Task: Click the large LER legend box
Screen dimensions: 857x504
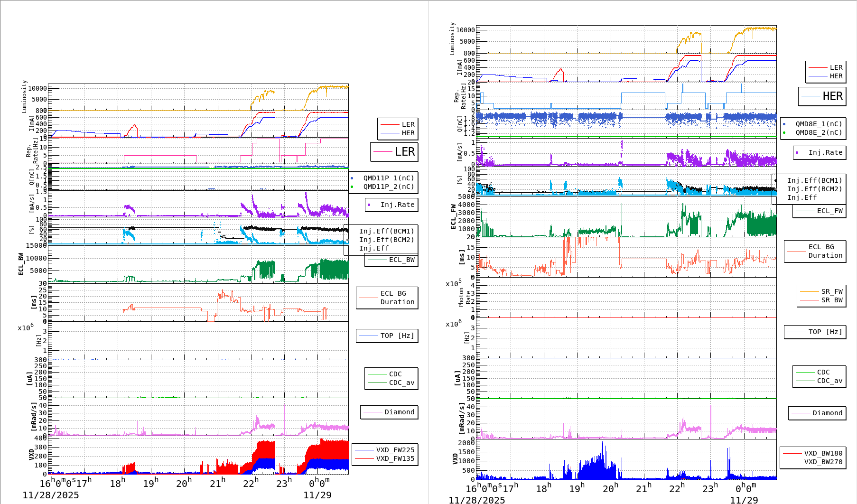Action: pyautogui.click(x=394, y=152)
